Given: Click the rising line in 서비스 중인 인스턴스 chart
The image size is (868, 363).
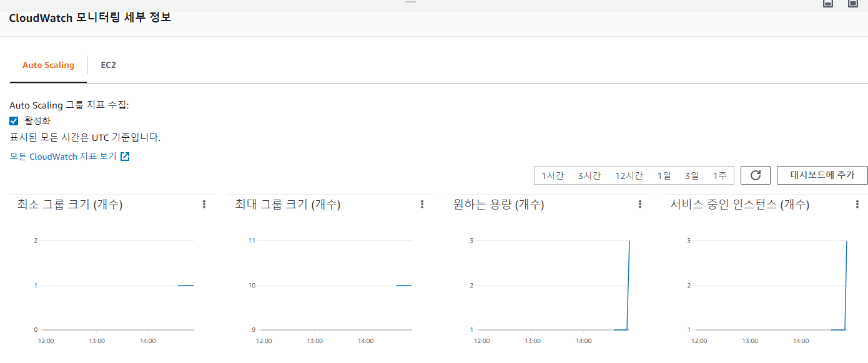Looking at the screenshot, I should pos(846,285).
